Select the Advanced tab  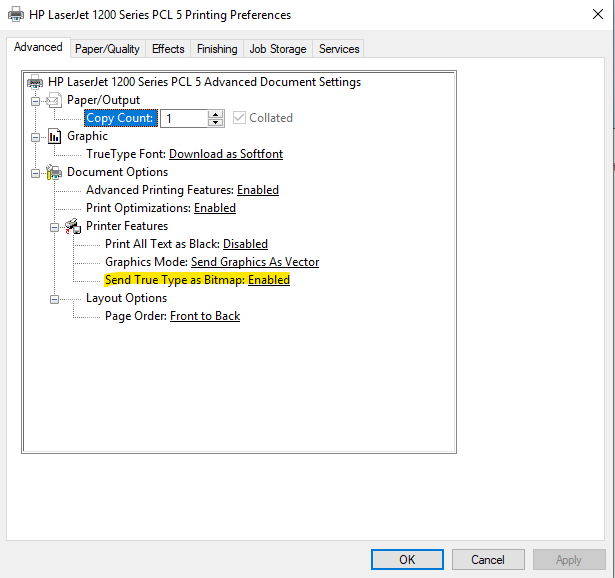[x=38, y=47]
